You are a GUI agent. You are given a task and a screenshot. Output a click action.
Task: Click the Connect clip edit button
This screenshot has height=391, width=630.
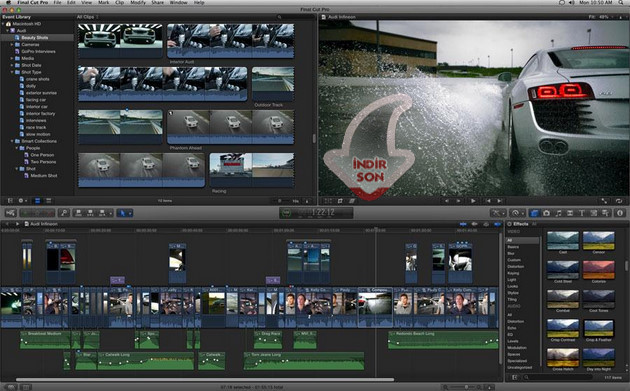pos(78,213)
